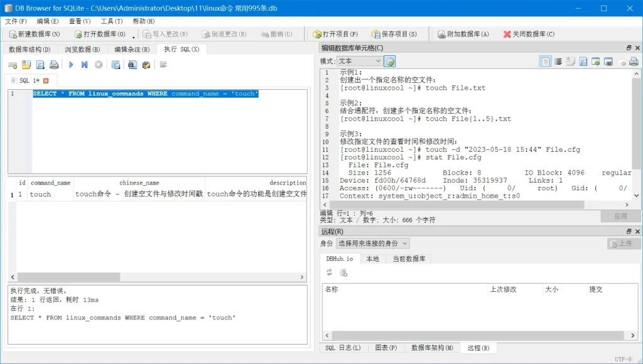Click 打开数据库(O) toolbar button
Image resolution: width=643 pixels, height=364 pixels.
(x=100, y=34)
